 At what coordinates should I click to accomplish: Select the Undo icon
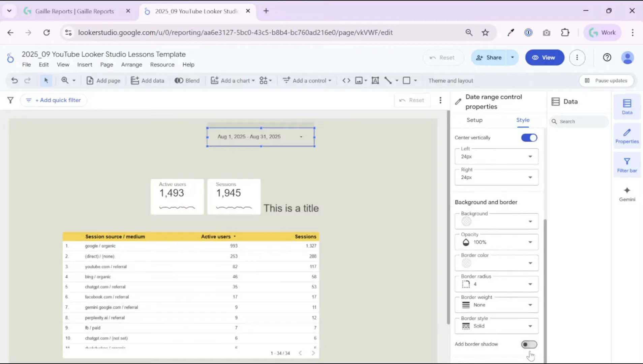pos(14,80)
